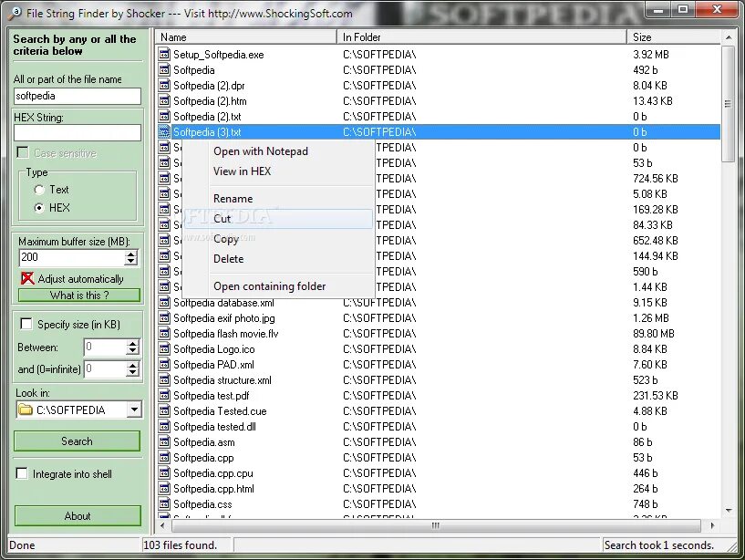Screen dimensions: 745x560
Task: Select the HEX type radio button
Action: (39, 208)
